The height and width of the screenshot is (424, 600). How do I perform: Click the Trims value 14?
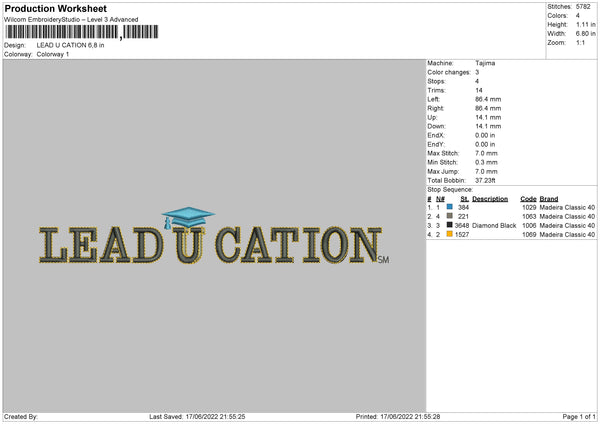pyautogui.click(x=479, y=90)
